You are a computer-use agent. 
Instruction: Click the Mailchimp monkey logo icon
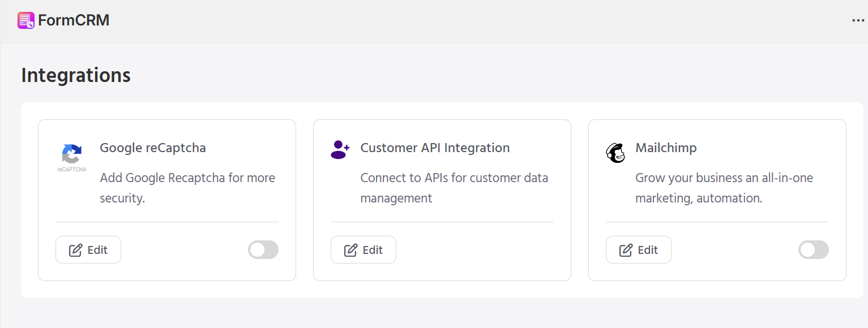point(615,153)
